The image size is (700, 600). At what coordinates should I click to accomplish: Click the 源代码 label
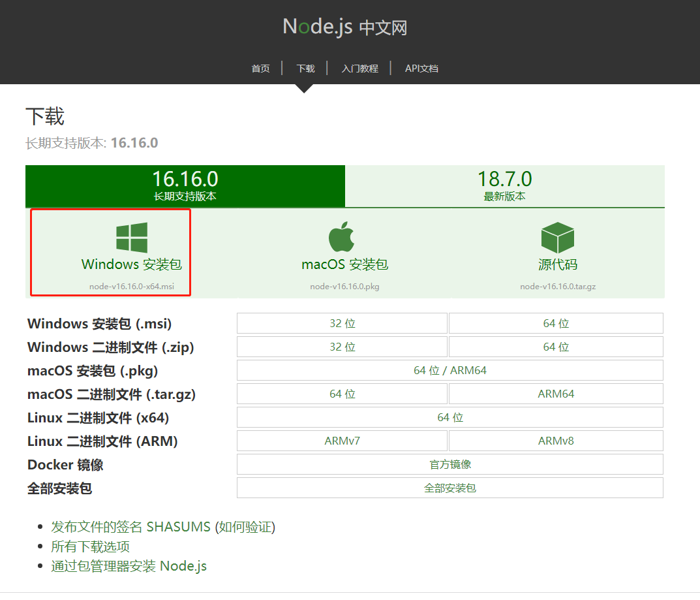(558, 264)
